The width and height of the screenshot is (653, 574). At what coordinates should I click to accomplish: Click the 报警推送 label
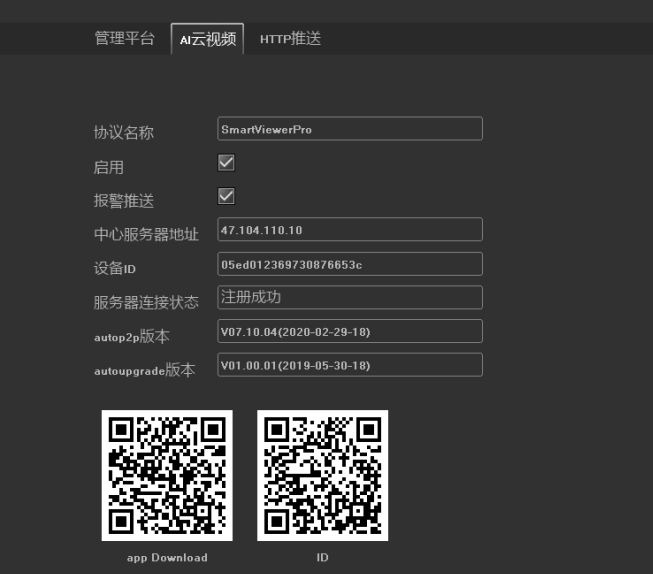click(x=124, y=201)
